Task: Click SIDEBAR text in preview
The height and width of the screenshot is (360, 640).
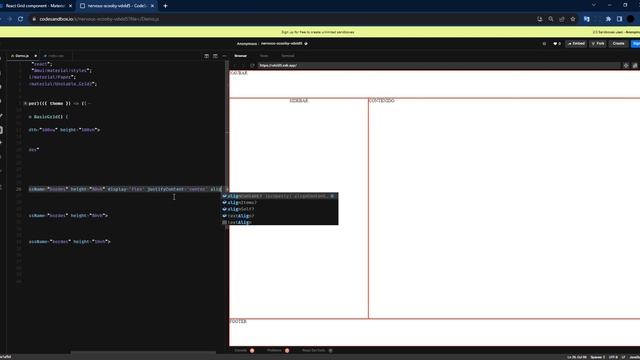Action: pyautogui.click(x=299, y=100)
